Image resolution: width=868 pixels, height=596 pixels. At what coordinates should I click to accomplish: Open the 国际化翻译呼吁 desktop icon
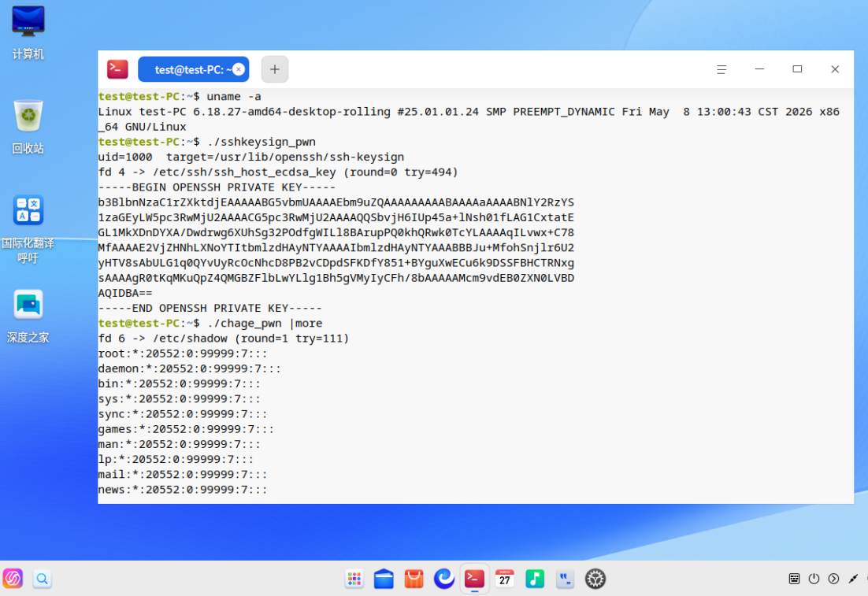click(28, 229)
